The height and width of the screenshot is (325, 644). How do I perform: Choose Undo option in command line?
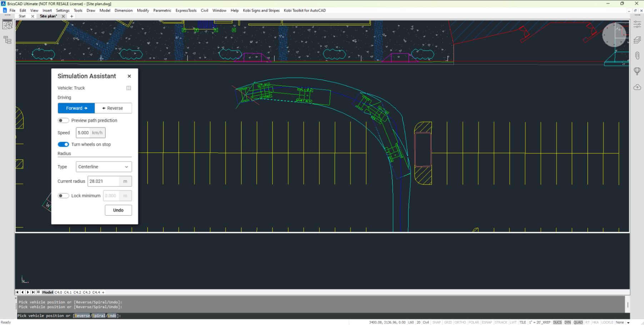[112, 316]
